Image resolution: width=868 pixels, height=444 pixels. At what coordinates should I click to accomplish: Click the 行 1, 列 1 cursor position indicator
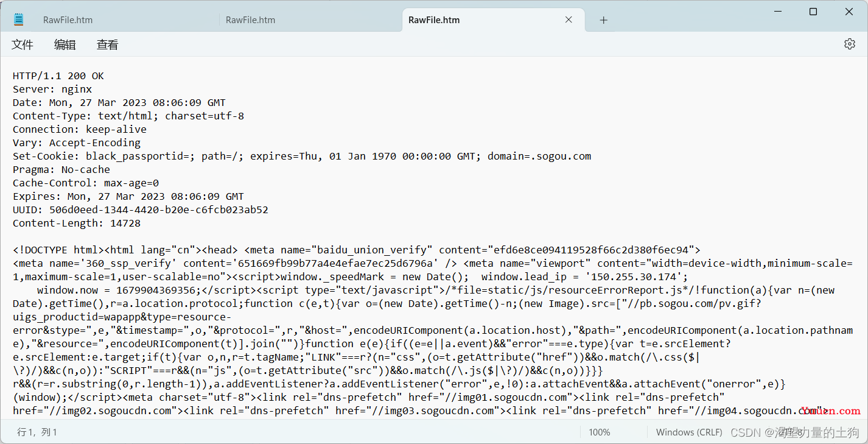point(37,432)
